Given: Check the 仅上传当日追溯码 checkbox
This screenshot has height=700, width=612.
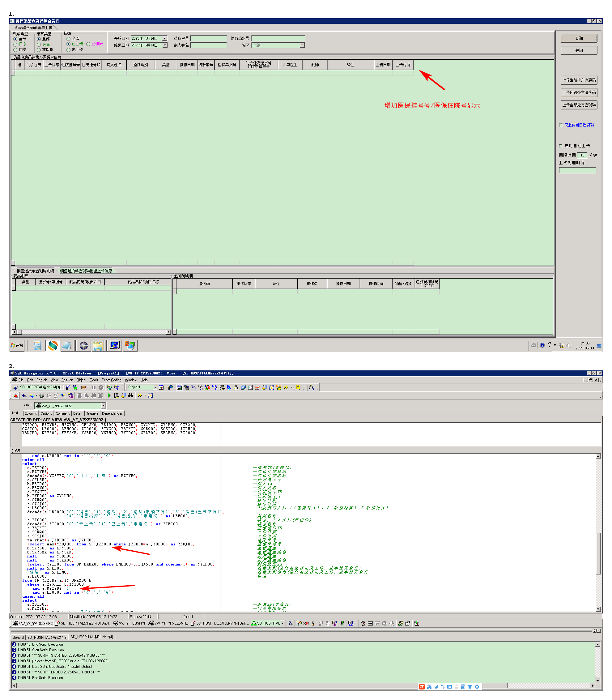Looking at the screenshot, I should (561, 126).
